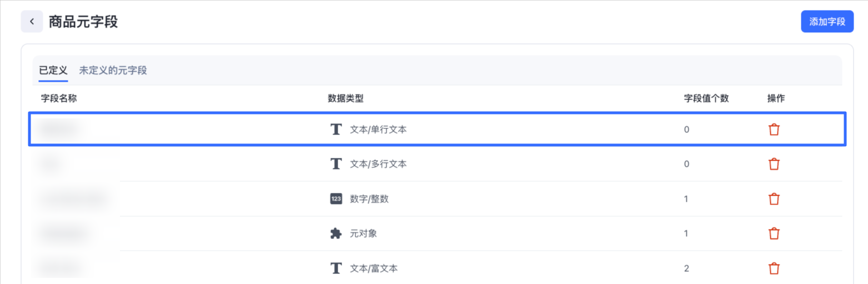The image size is (868, 284).
Task: Click the 元对象 puzzle piece icon
Action: coord(335,233)
